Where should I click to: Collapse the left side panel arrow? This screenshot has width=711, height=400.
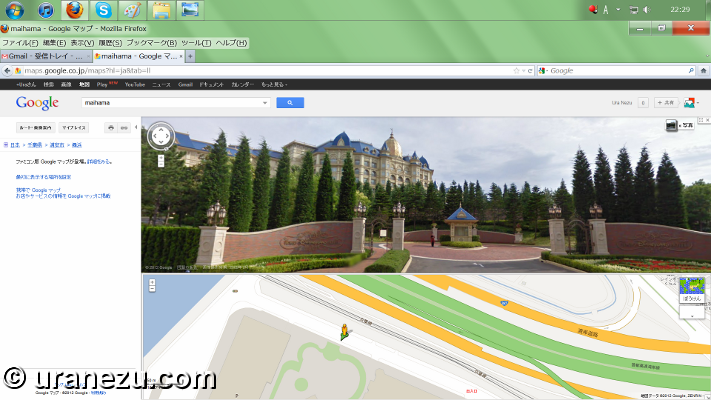click(x=136, y=127)
